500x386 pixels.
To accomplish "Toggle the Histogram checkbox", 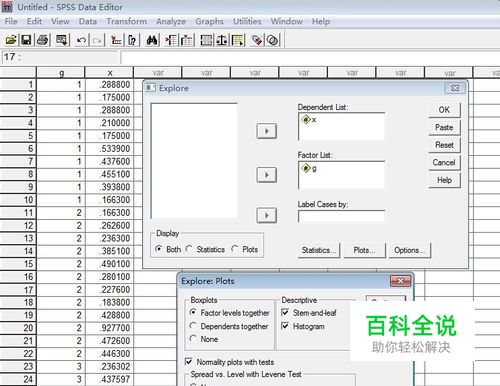I will click(285, 326).
